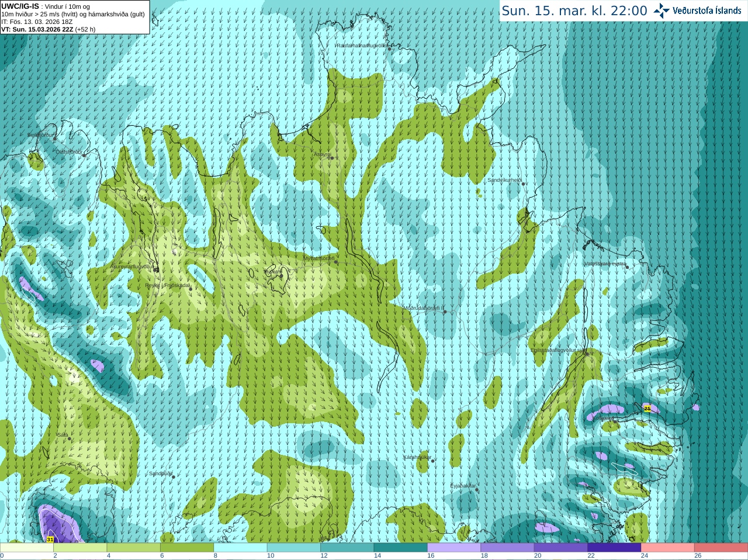Pick the 10–12 m/s turquoise legend swatch
This screenshot has height=560, width=748.
point(294,548)
